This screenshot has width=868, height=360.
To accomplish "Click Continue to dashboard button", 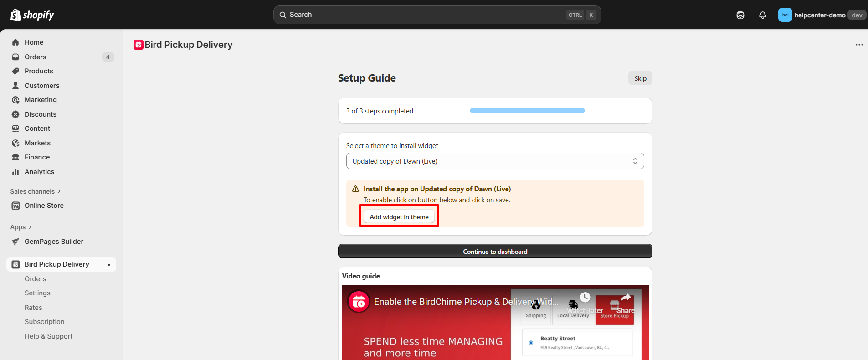I will click(495, 252).
